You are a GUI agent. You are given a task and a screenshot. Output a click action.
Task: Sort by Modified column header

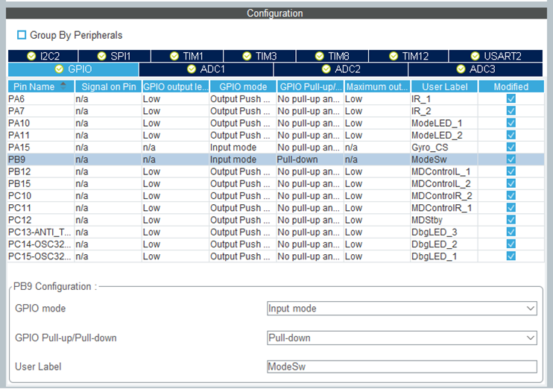pyautogui.click(x=511, y=86)
